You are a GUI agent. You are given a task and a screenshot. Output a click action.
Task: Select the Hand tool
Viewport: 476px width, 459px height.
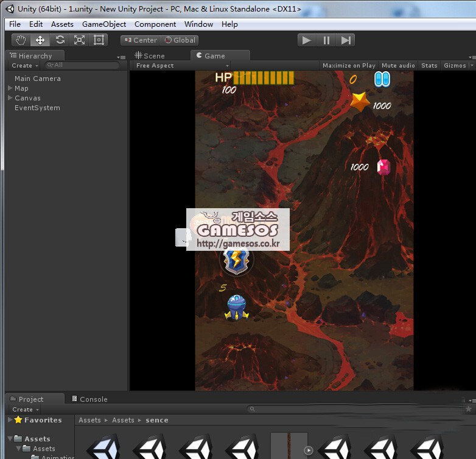[x=21, y=40]
